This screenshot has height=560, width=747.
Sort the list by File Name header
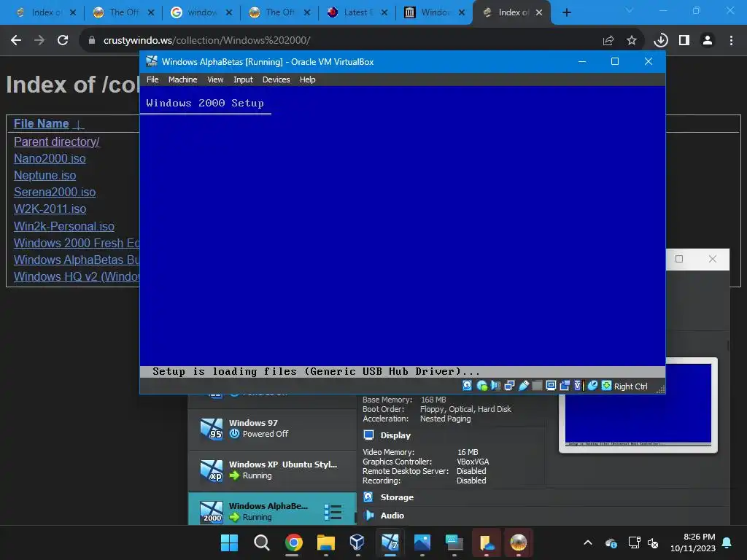tap(42, 124)
